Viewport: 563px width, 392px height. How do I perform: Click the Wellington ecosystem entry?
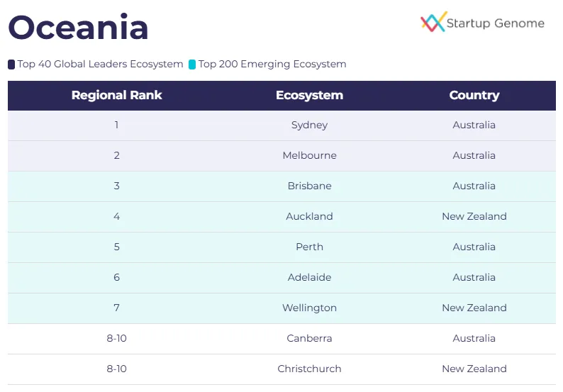click(309, 308)
